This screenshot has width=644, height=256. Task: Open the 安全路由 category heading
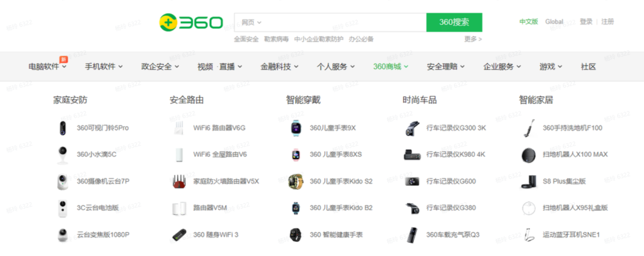point(187,99)
